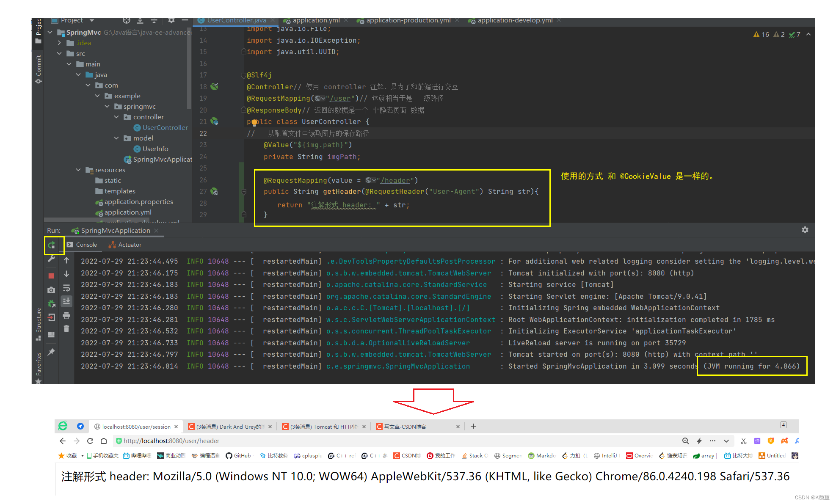Capture thread dump with camera icon
Viewport: 836px width, 504px height.
click(x=51, y=290)
